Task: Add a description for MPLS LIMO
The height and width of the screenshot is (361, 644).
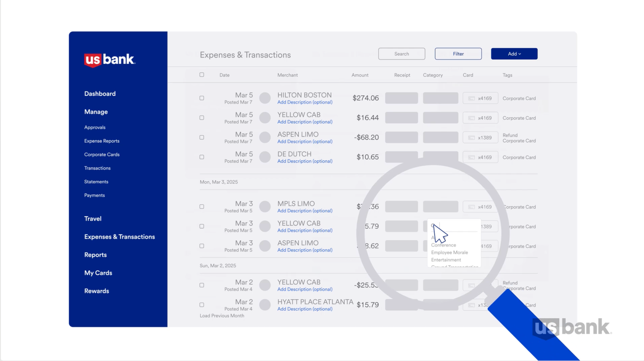Action: click(x=305, y=211)
